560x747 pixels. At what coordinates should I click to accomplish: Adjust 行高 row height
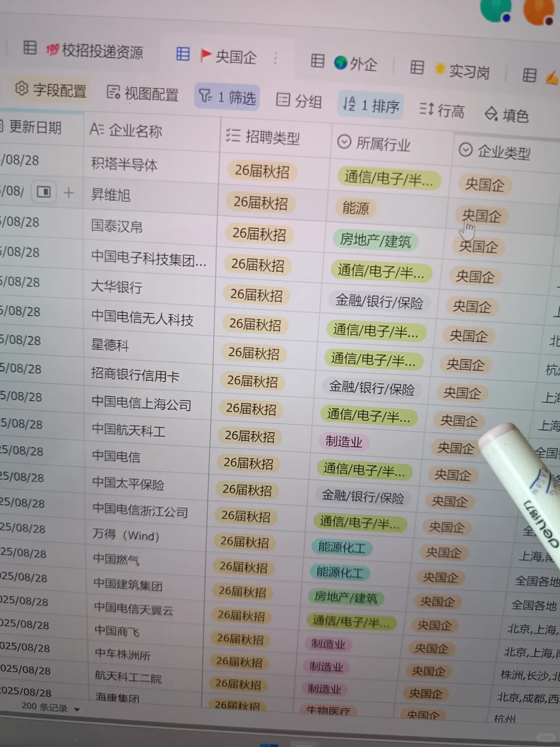tap(442, 109)
